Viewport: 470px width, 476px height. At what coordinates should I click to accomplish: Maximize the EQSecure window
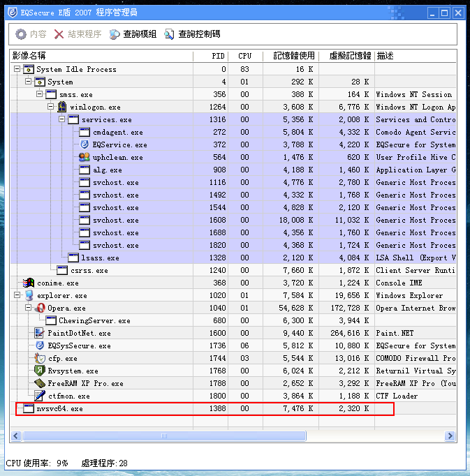(444, 13)
